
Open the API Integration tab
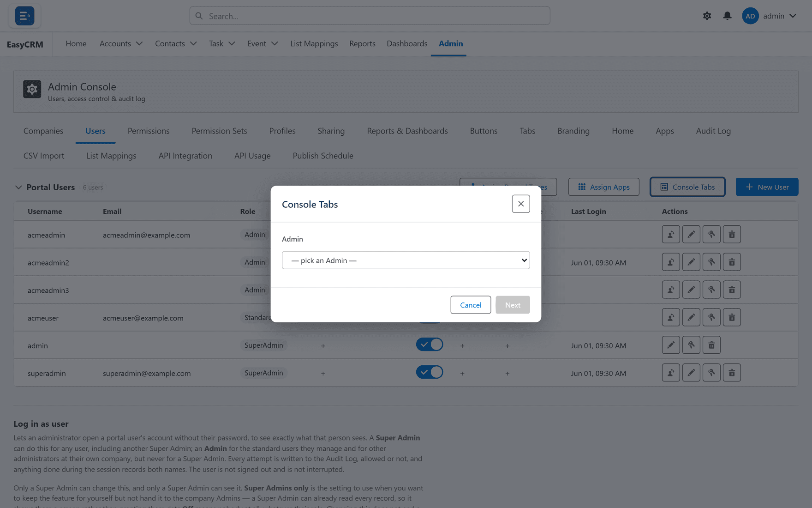pyautogui.click(x=185, y=156)
